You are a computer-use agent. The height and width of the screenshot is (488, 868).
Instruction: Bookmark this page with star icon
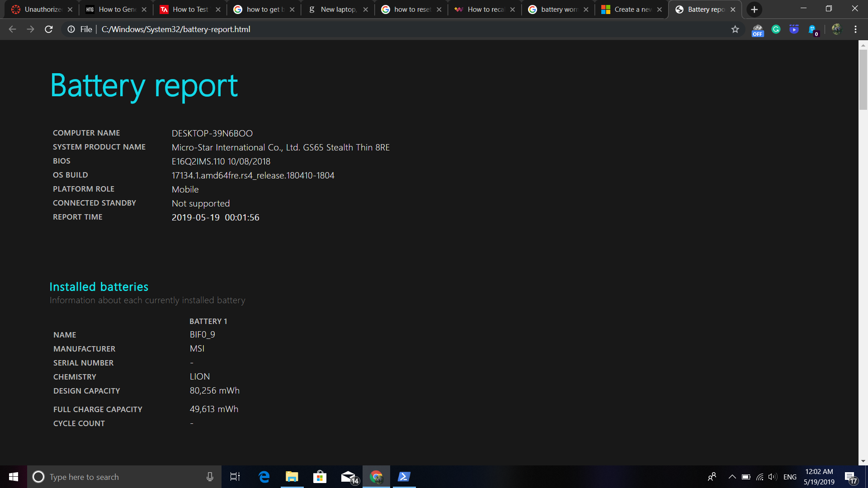[735, 29]
